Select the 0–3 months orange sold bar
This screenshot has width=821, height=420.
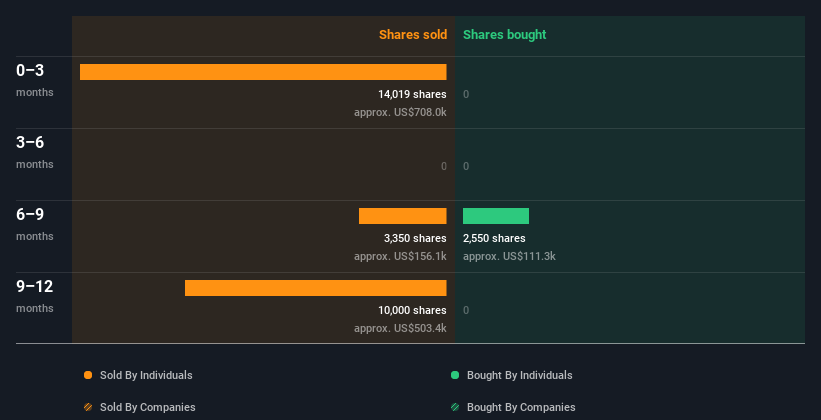point(263,72)
